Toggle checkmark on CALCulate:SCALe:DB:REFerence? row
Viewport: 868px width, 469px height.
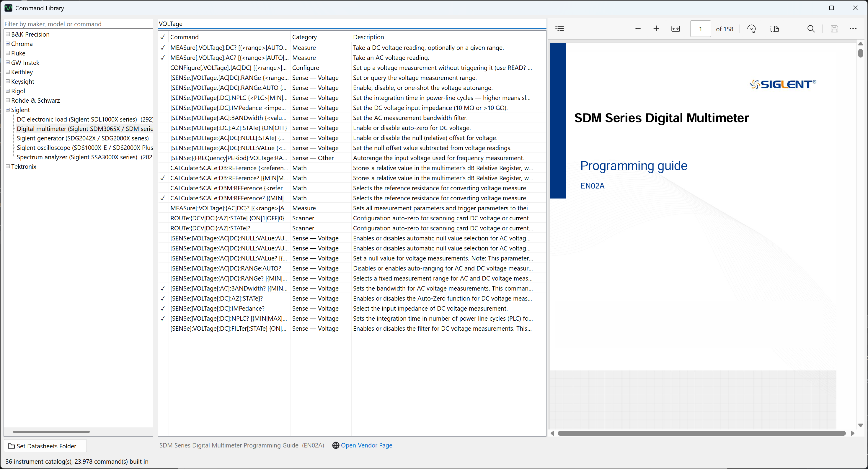tap(163, 178)
